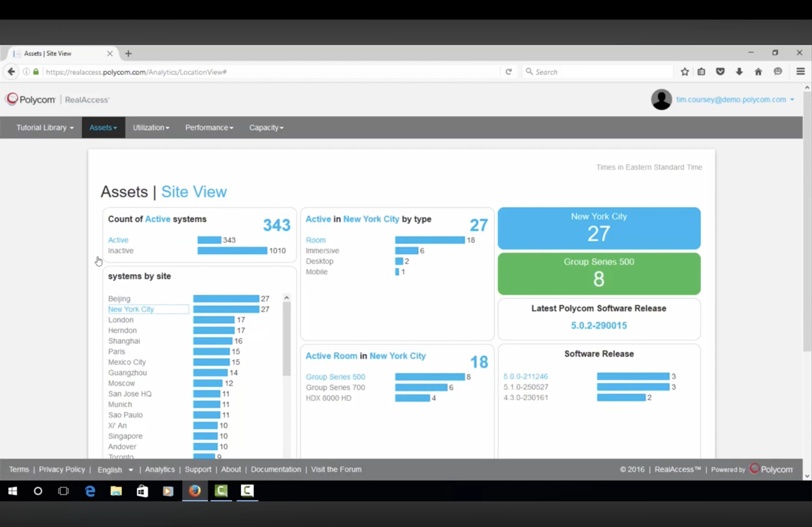Click the green Group Series 500 tile
This screenshot has height=527, width=812.
pyautogui.click(x=599, y=273)
